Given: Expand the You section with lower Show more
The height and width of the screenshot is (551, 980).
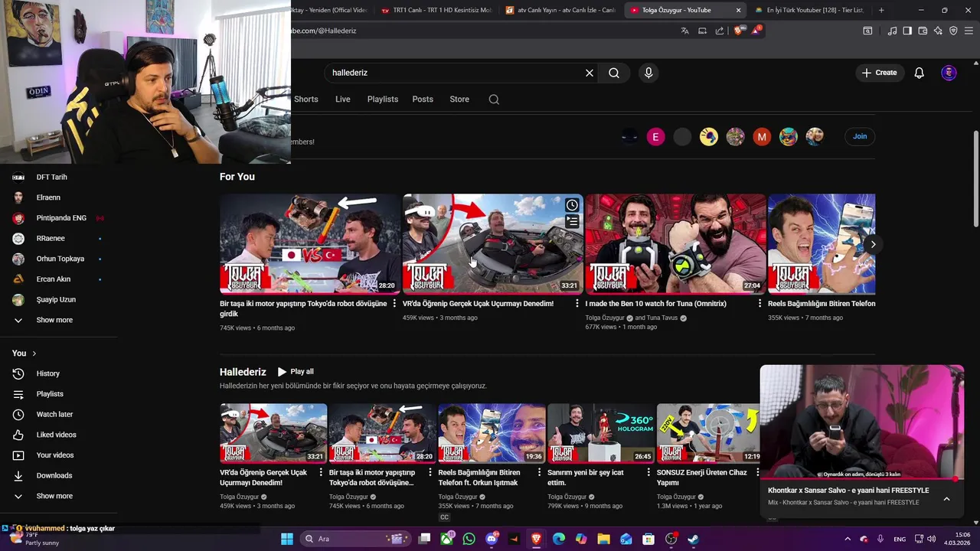Looking at the screenshot, I should coord(54,496).
